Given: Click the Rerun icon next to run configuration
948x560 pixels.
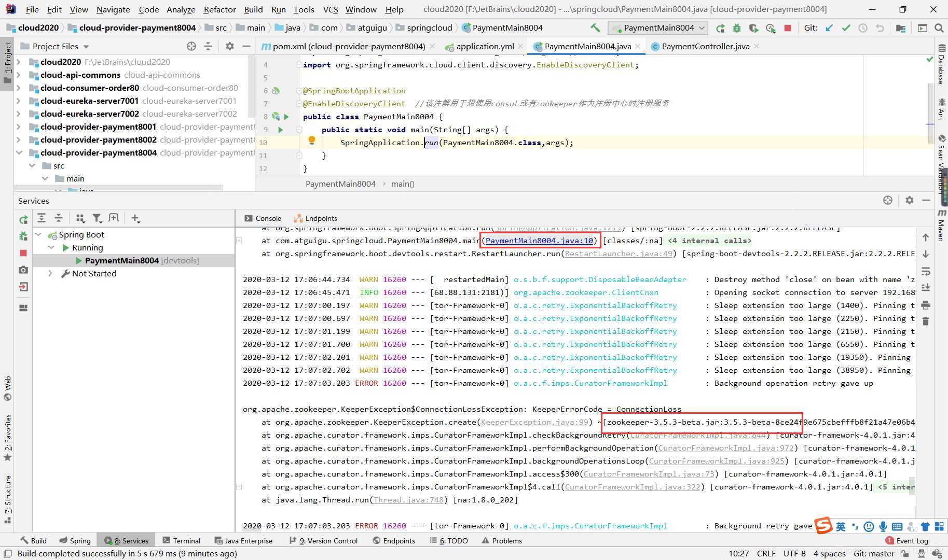Looking at the screenshot, I should coord(720,28).
